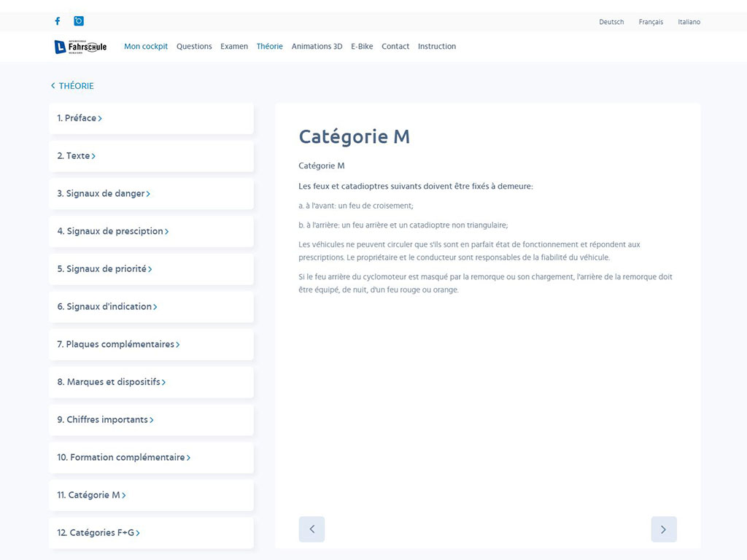
Task: Open the Mon cockpit menu item
Action: 146,47
